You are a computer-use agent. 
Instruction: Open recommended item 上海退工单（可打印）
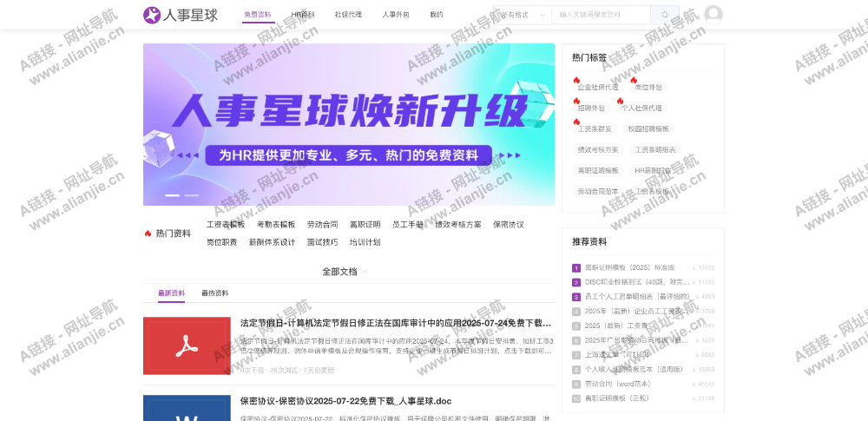pos(618,354)
